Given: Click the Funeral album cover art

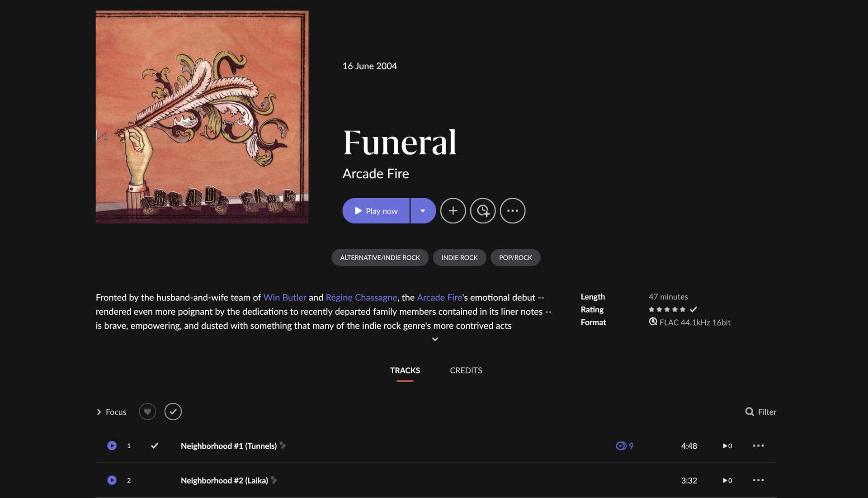Looking at the screenshot, I should click(202, 117).
